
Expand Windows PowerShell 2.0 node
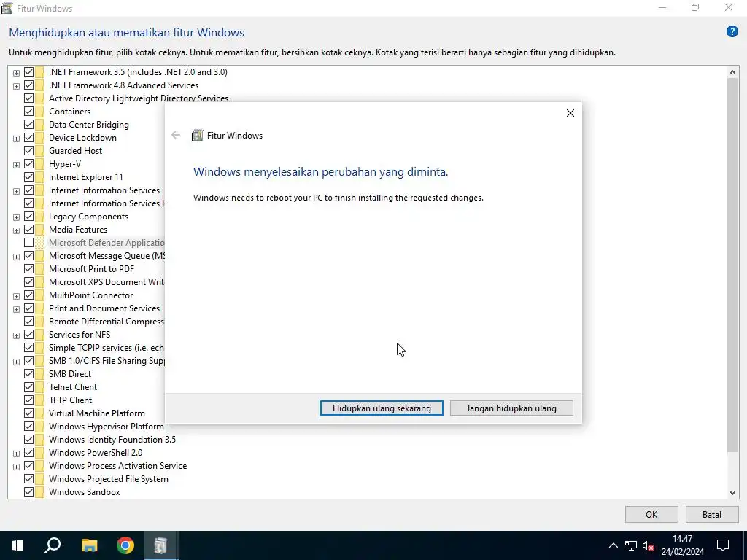click(16, 454)
